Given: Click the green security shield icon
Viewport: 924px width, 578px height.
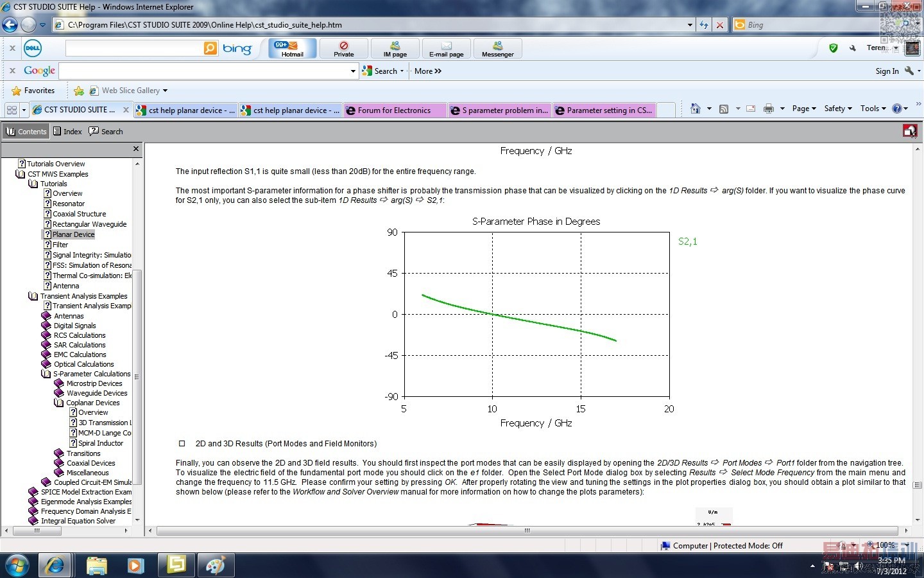Looking at the screenshot, I should click(834, 48).
